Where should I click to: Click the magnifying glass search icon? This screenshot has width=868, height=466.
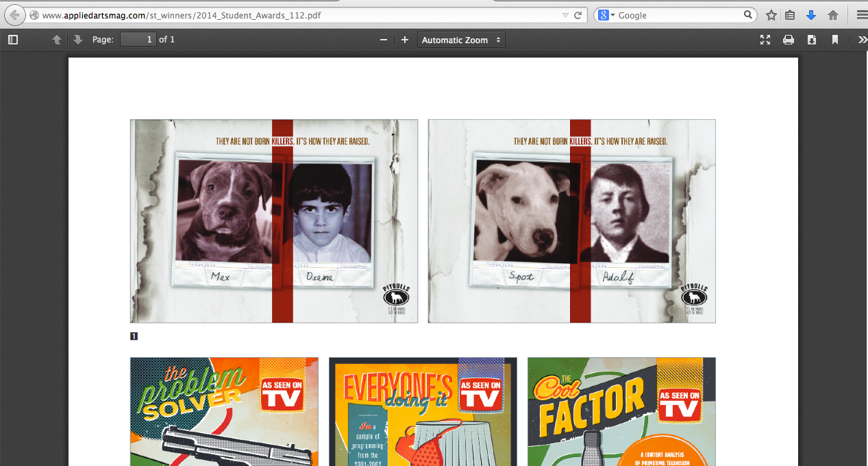pos(749,15)
